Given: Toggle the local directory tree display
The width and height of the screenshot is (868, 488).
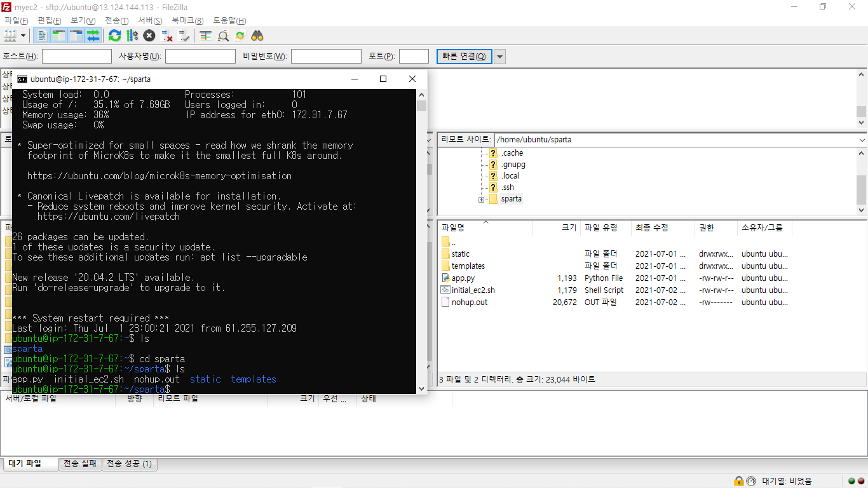Looking at the screenshot, I should click(58, 36).
